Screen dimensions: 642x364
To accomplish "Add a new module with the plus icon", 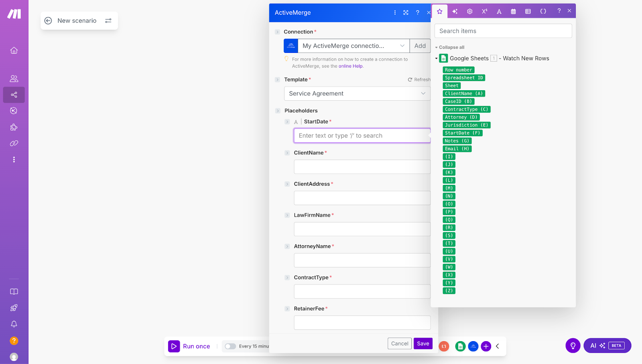I will click(x=486, y=346).
